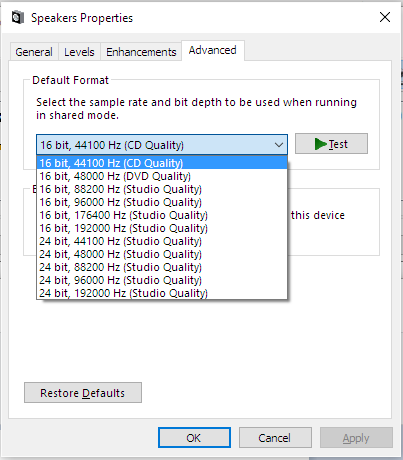
Task: Switch to the General tab
Action: (34, 52)
